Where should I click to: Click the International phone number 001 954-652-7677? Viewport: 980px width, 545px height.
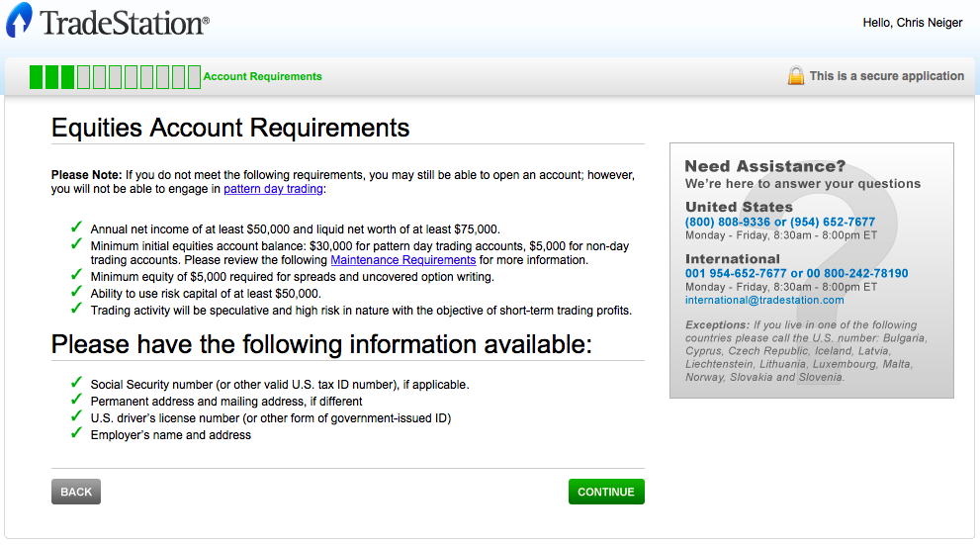[x=736, y=274]
